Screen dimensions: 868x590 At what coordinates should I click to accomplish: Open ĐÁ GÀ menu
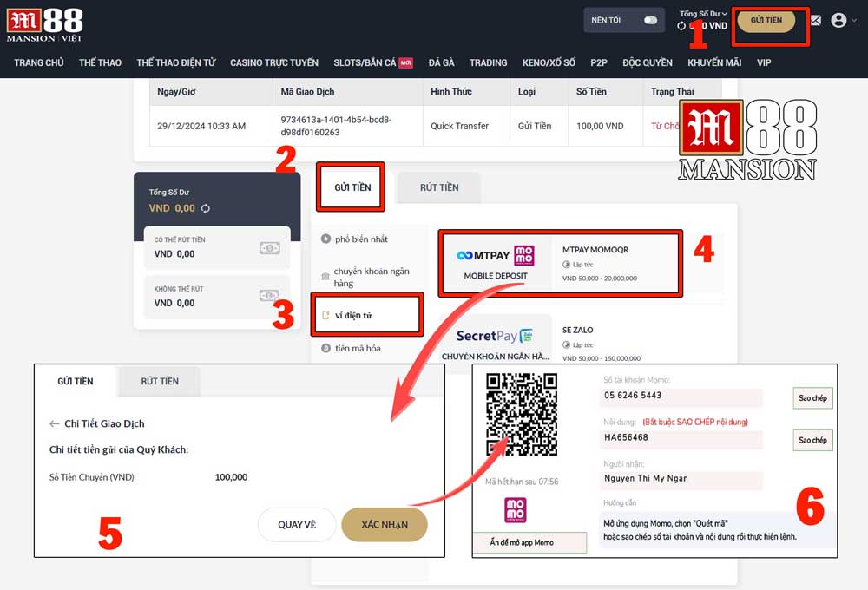coord(441,62)
